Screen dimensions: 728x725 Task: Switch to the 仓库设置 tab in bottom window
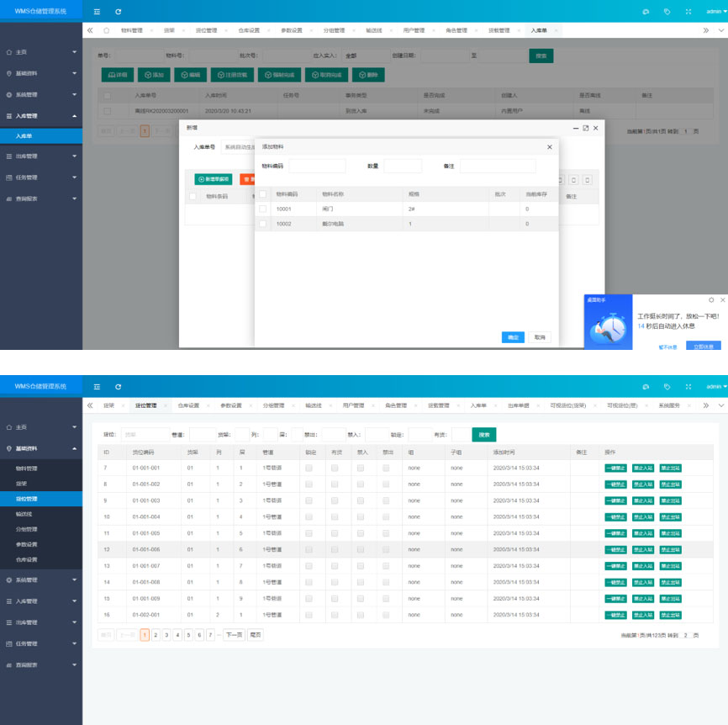[188, 405]
